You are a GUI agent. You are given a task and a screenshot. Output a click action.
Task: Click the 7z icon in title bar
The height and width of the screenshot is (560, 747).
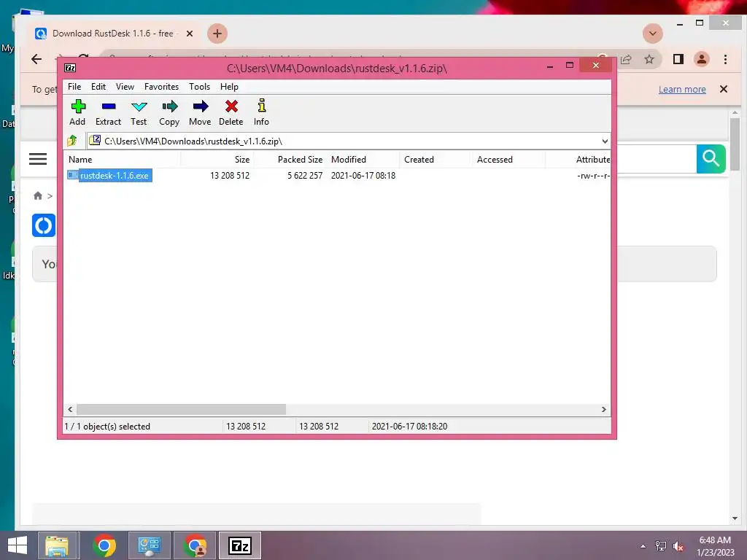coord(70,68)
